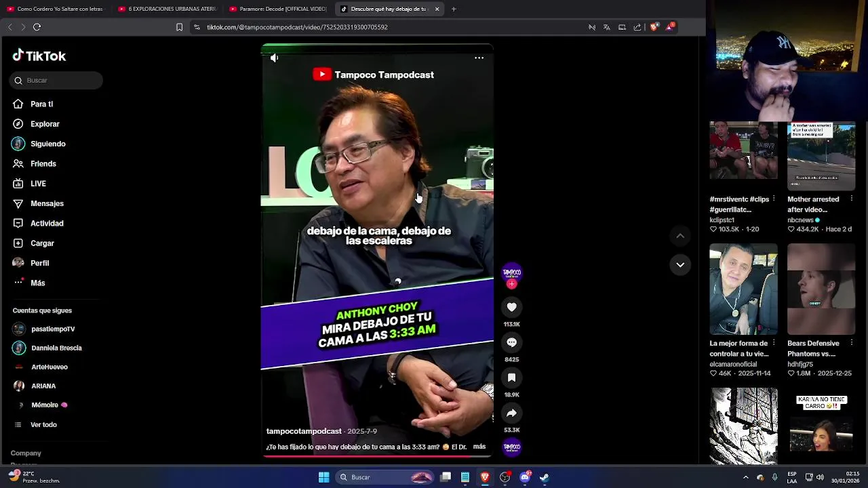The image size is (868, 488).
Task: Open Brave Rewards triangle icon
Action: [x=670, y=27]
